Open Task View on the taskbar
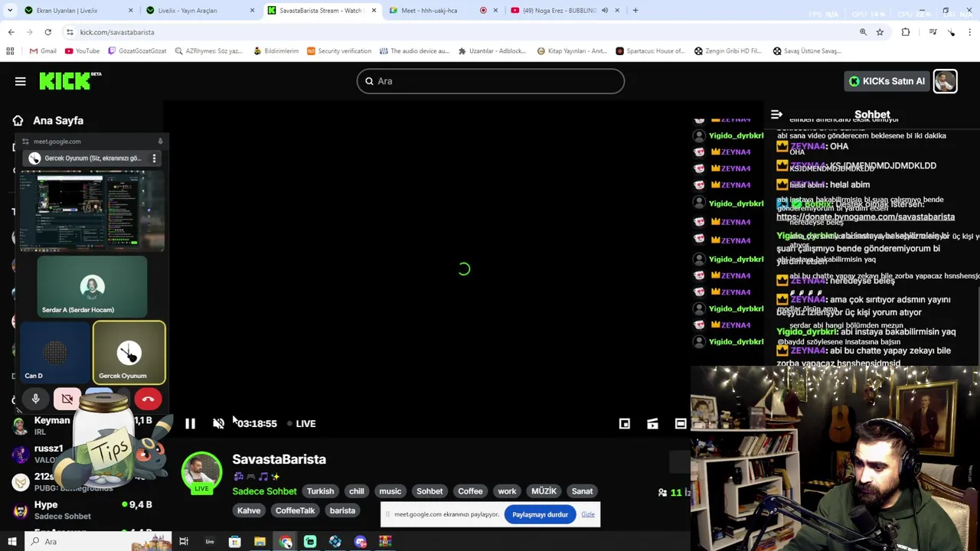The image size is (980, 551). pyautogui.click(x=184, y=542)
